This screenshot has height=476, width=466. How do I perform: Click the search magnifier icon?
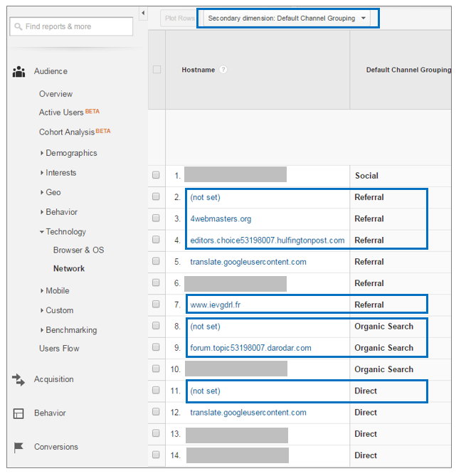(18, 27)
